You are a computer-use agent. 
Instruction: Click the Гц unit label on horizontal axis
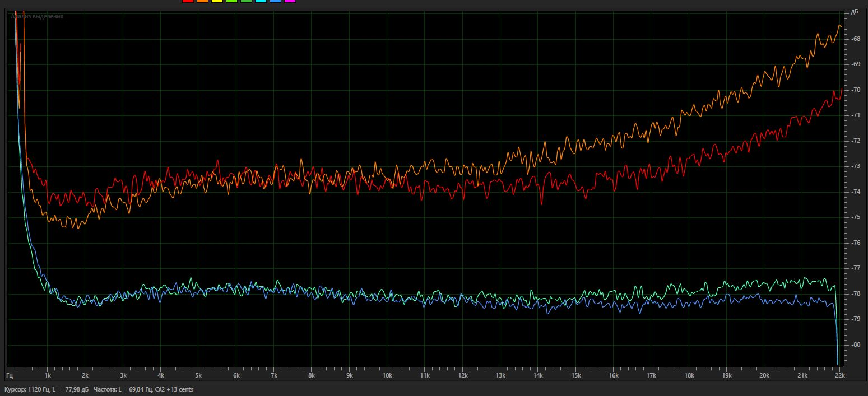[10, 375]
